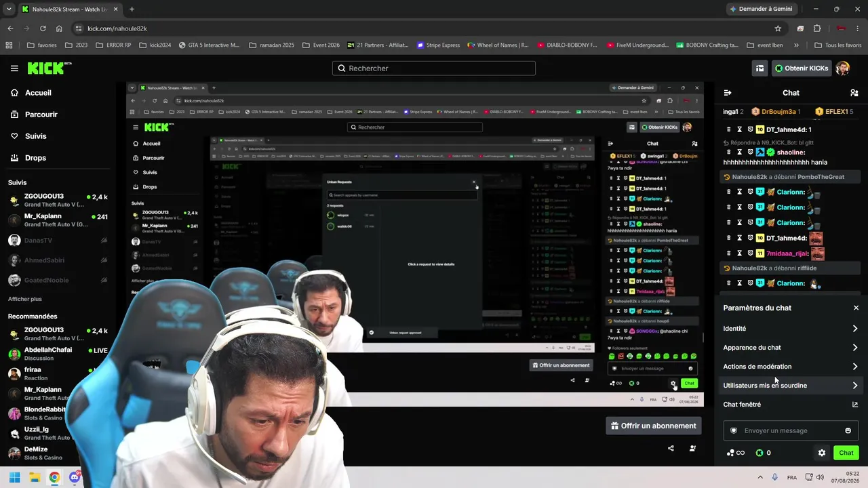The width and height of the screenshot is (868, 488).
Task: Open the Wheel of Names bookmark
Action: pyautogui.click(x=498, y=45)
